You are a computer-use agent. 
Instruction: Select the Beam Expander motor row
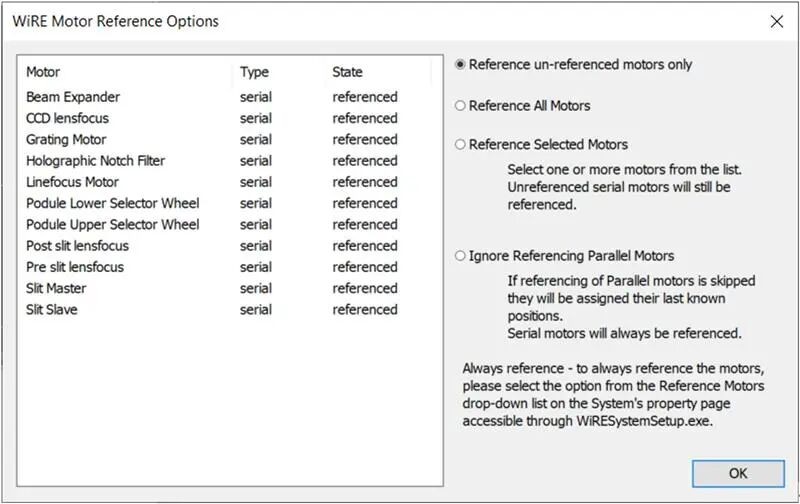point(73,97)
